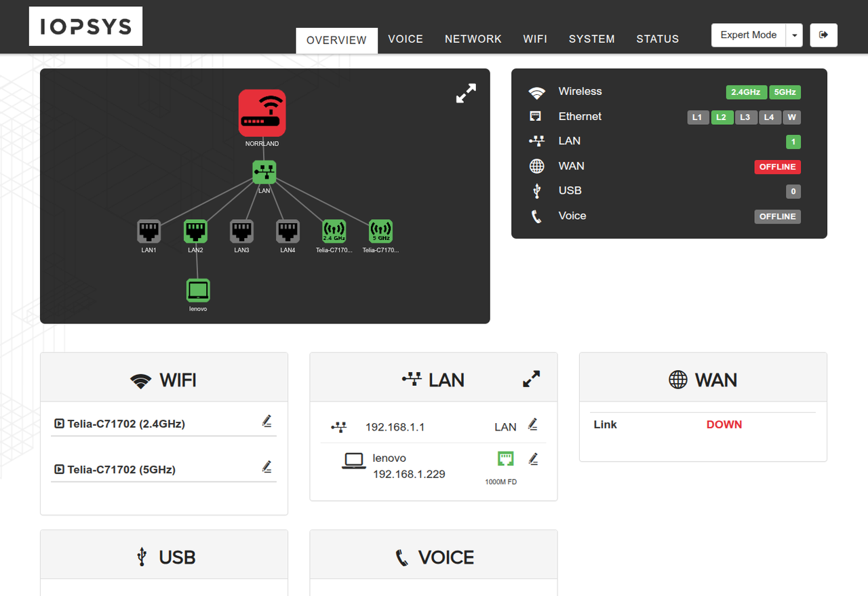Open the Expert Mode dropdown arrow
The width and height of the screenshot is (868, 596).
coord(794,35)
